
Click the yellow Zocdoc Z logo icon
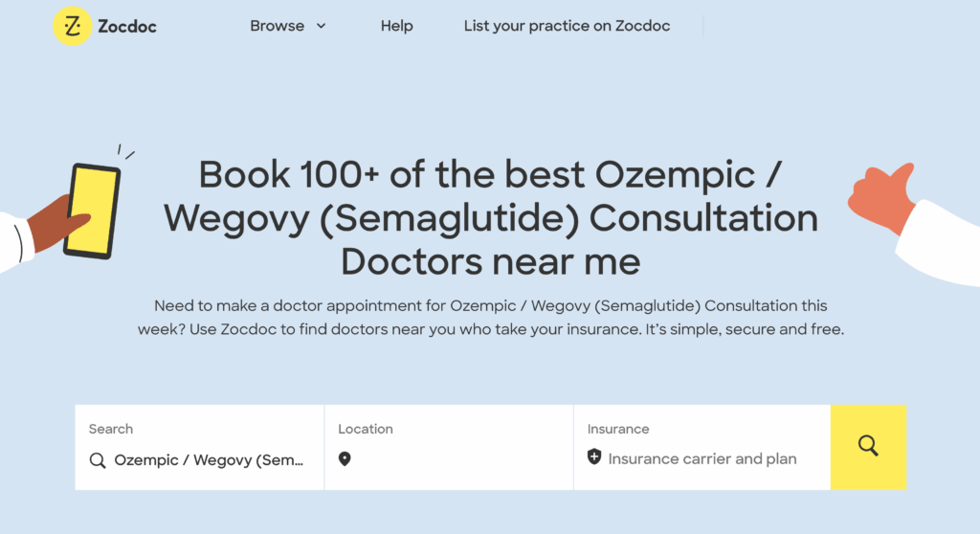click(73, 26)
